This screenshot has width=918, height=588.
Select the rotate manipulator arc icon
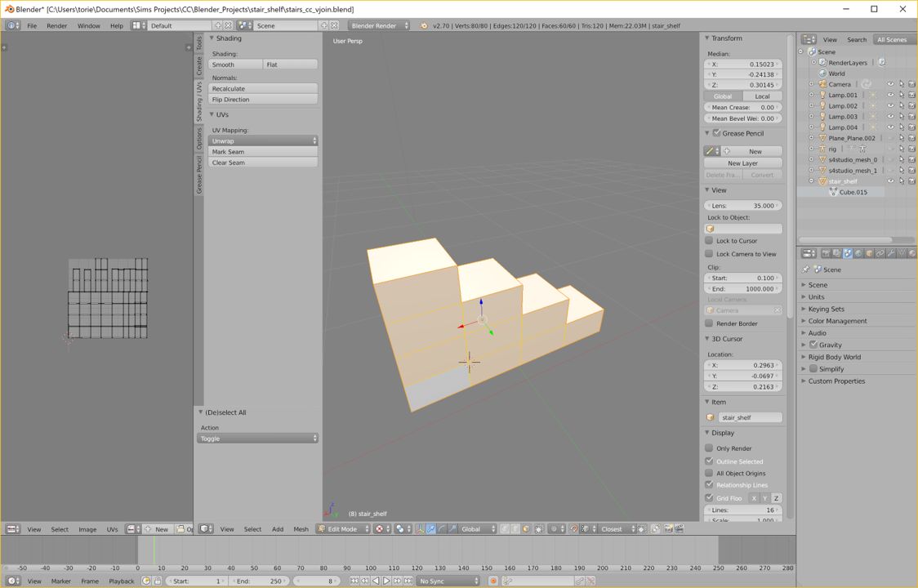coord(441,529)
